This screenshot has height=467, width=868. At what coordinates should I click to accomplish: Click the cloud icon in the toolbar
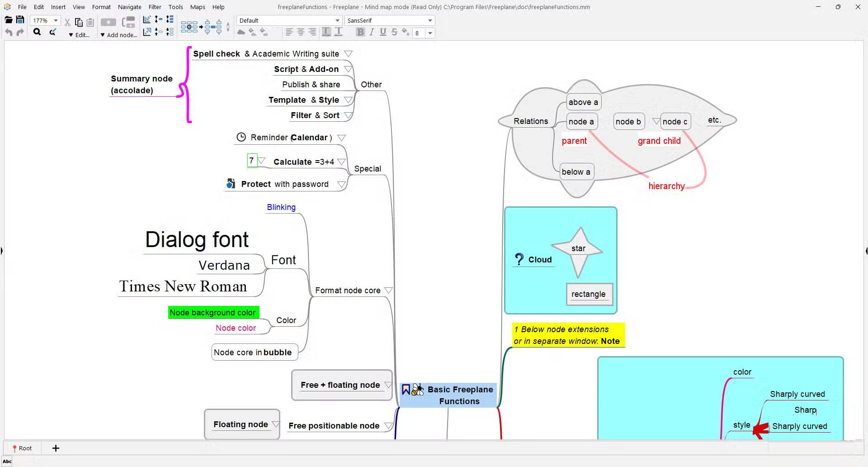click(241, 32)
